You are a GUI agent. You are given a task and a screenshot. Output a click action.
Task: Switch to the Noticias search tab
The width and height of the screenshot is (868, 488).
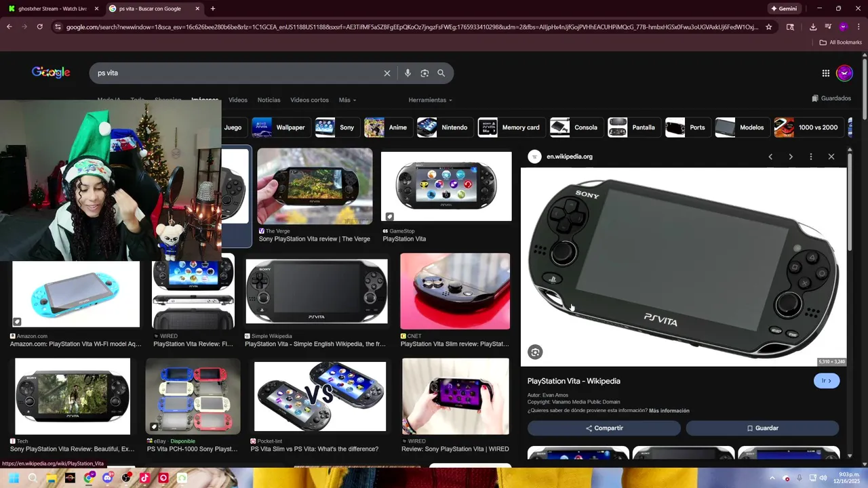pos(269,100)
